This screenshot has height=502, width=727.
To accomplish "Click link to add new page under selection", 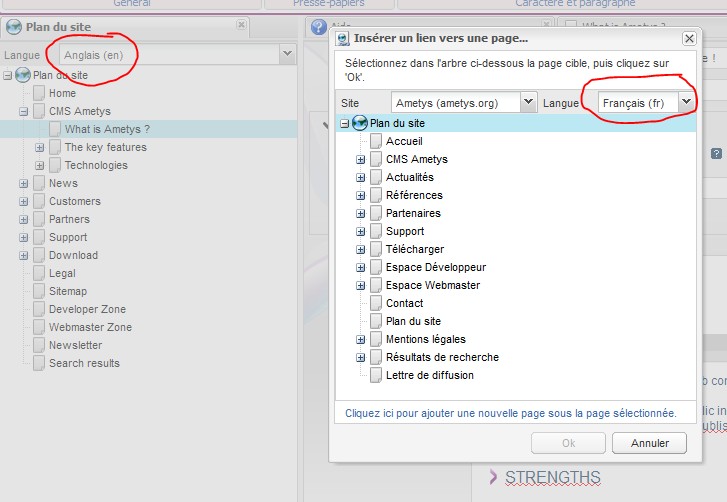I will pyautogui.click(x=510, y=412).
